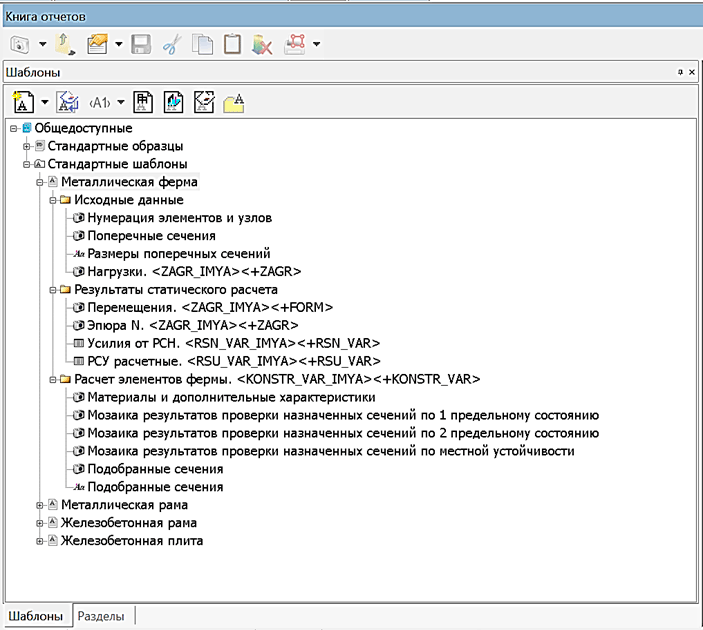
Task: Click the floppy disk save icon
Action: 141,45
